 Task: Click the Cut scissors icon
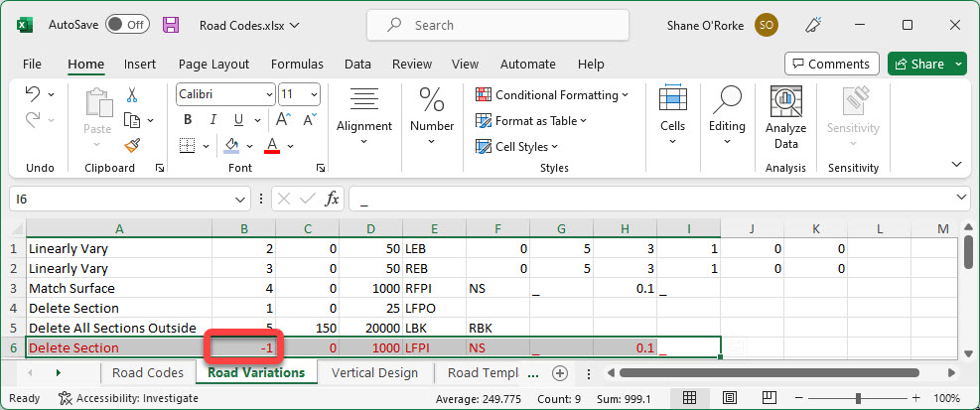(x=132, y=95)
